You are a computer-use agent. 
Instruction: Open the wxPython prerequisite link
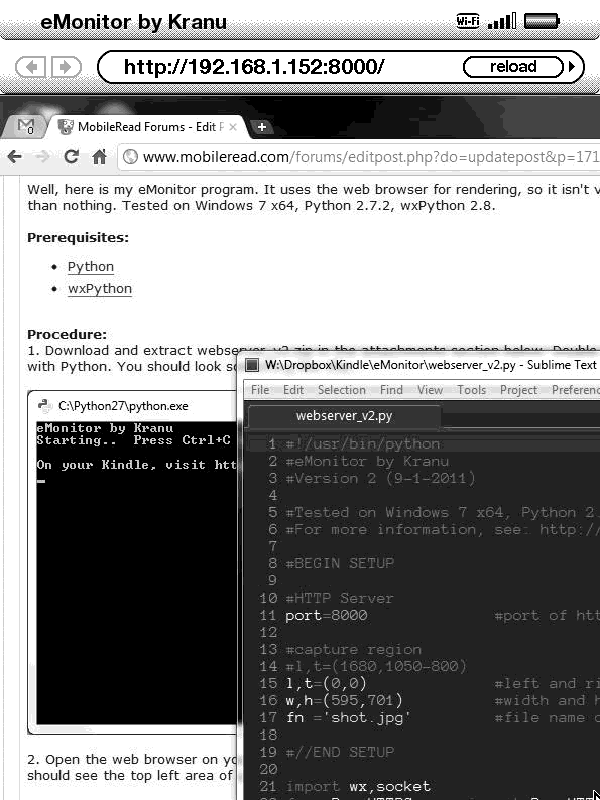pos(100,289)
